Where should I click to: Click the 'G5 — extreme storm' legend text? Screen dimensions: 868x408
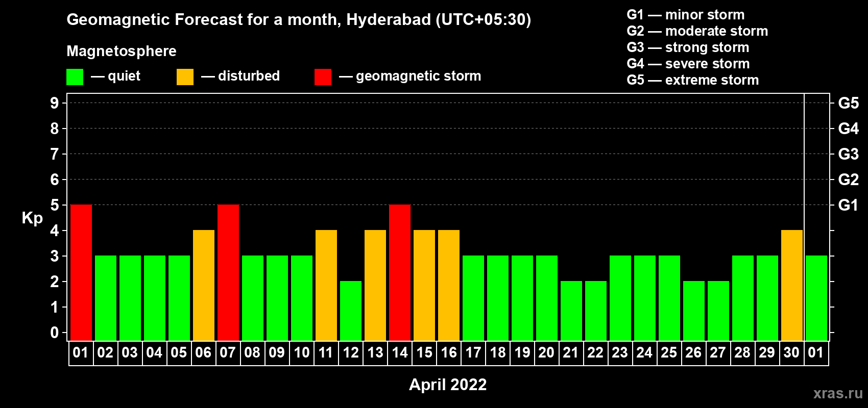click(x=693, y=80)
